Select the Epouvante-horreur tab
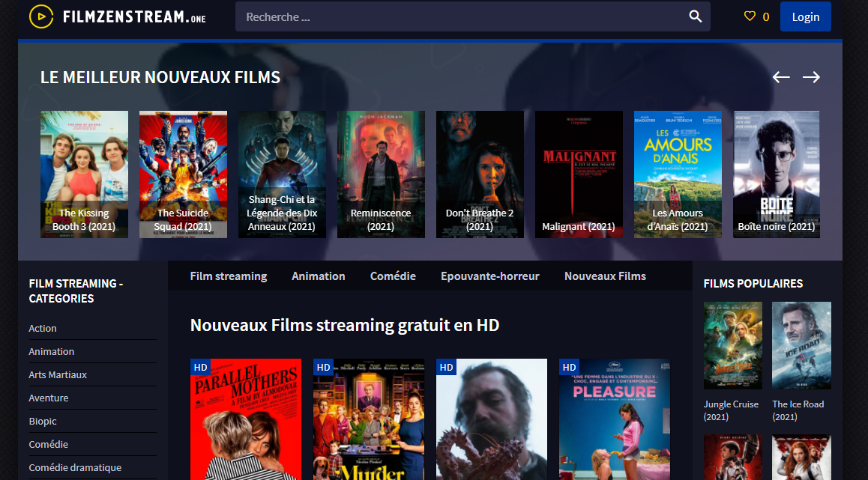This screenshot has width=868, height=480. [490, 276]
